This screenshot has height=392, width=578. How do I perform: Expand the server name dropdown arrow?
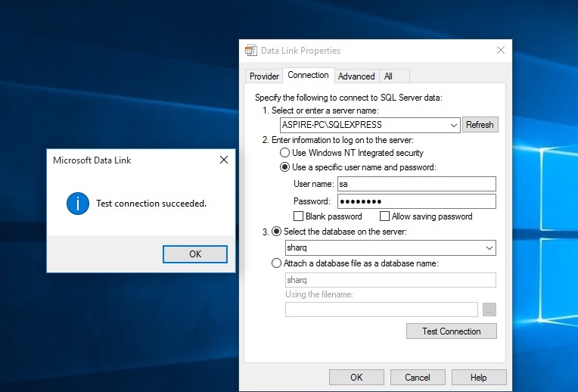pos(454,125)
